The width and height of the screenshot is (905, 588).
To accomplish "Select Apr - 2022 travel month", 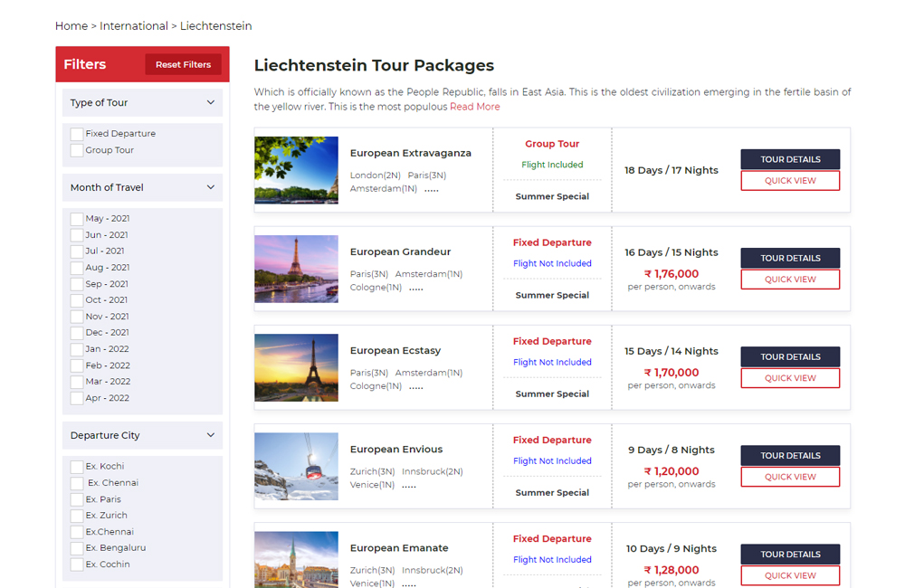I will pos(77,398).
